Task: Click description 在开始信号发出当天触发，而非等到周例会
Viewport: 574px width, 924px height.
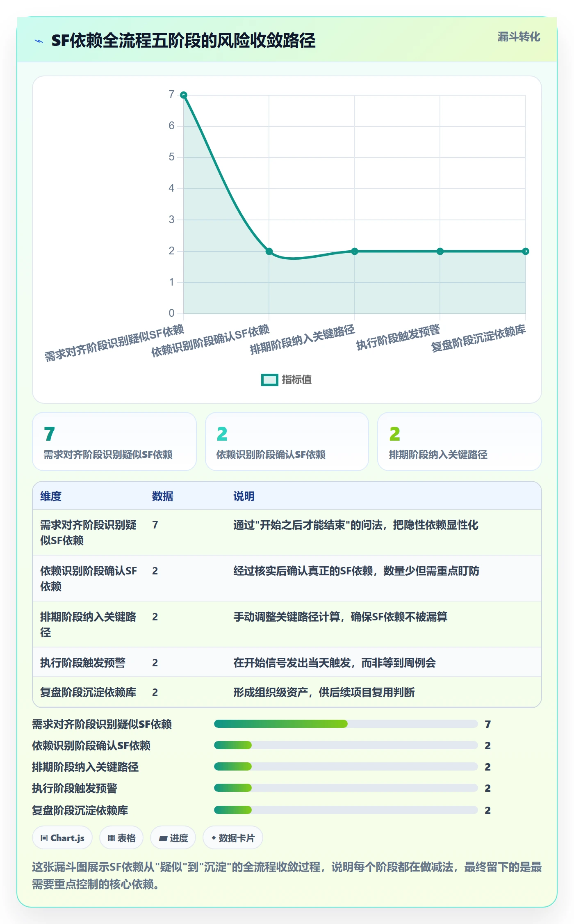Action: tap(335, 663)
